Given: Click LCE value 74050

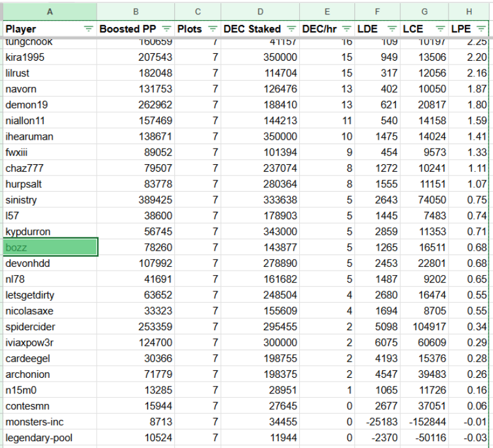Looking at the screenshot, I should (432, 200).
